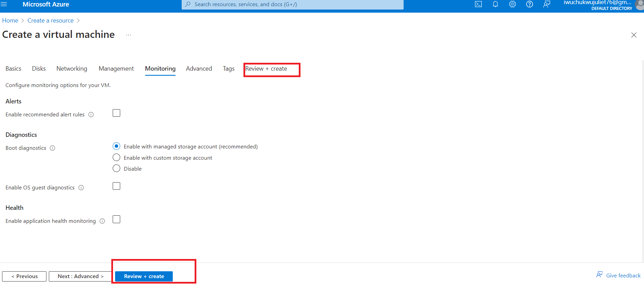Image resolution: width=644 pixels, height=288 pixels.
Task: Go to Home breadcrumb
Action: click(10, 20)
